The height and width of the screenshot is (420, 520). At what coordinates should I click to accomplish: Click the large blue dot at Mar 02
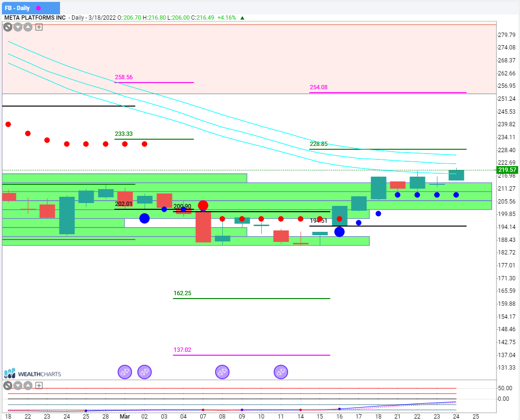pos(145,218)
